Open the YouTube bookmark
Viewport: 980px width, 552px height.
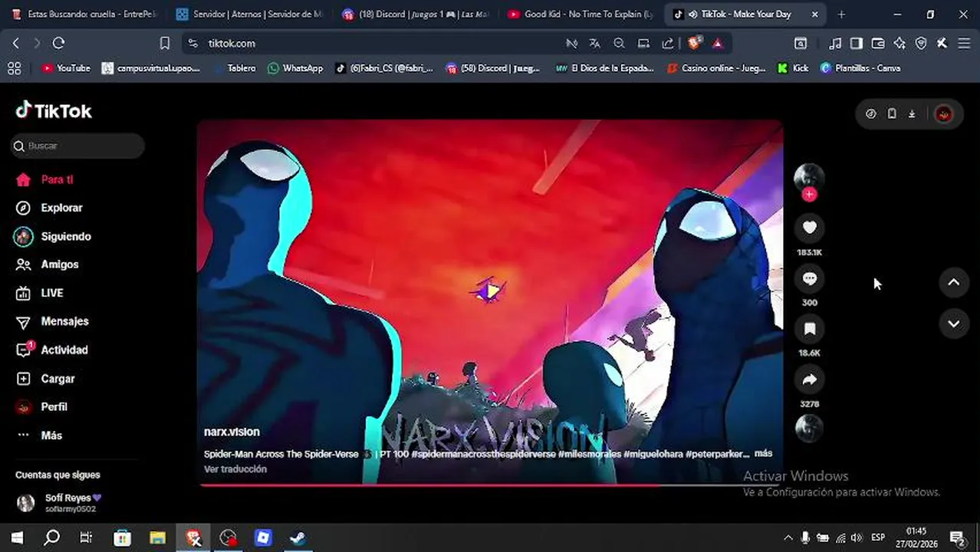66,68
